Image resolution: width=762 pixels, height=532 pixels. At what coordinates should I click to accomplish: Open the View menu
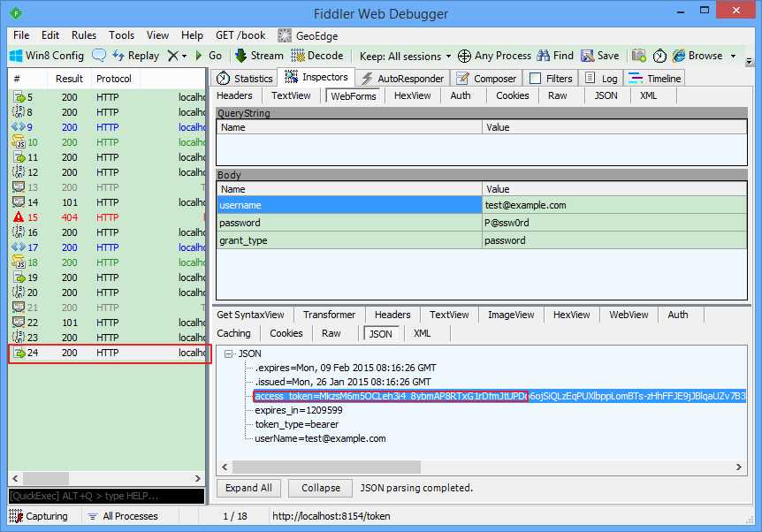click(157, 35)
